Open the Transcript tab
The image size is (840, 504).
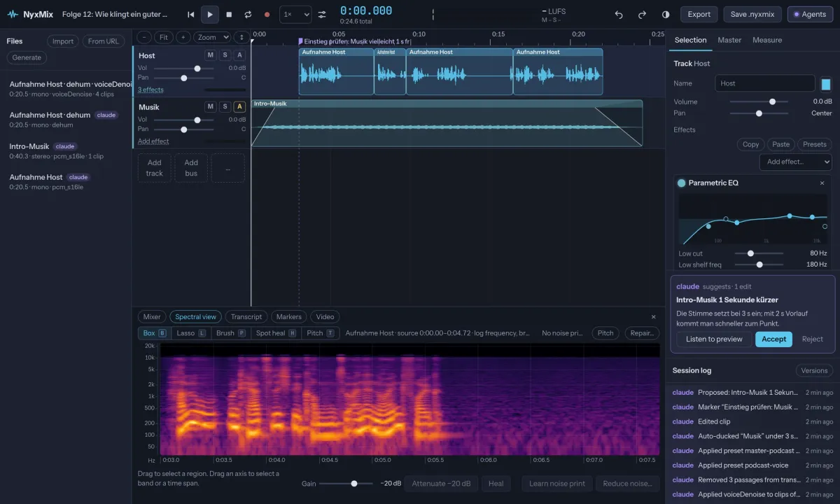pos(246,316)
